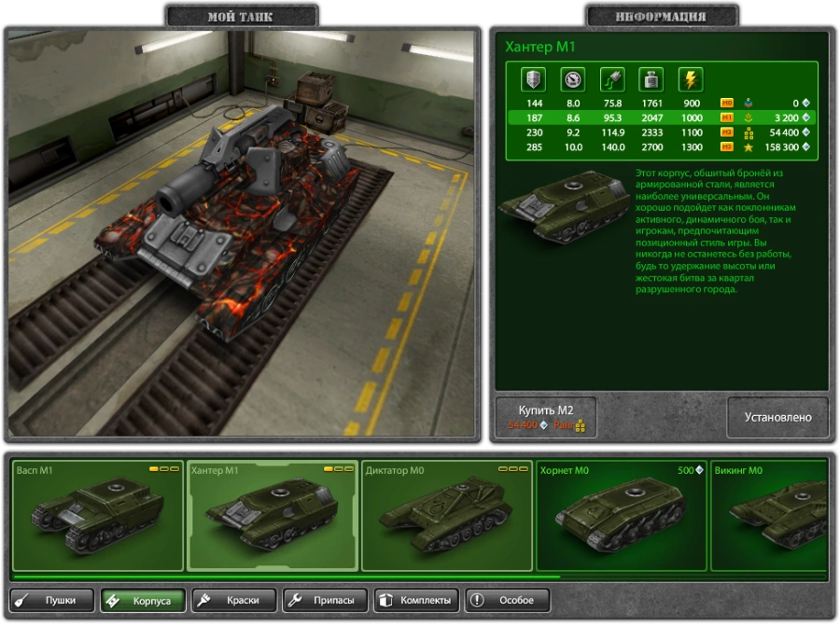This screenshot has height=625, width=840.
Task: Select the Хантер M1 hull card
Action: pos(273,516)
